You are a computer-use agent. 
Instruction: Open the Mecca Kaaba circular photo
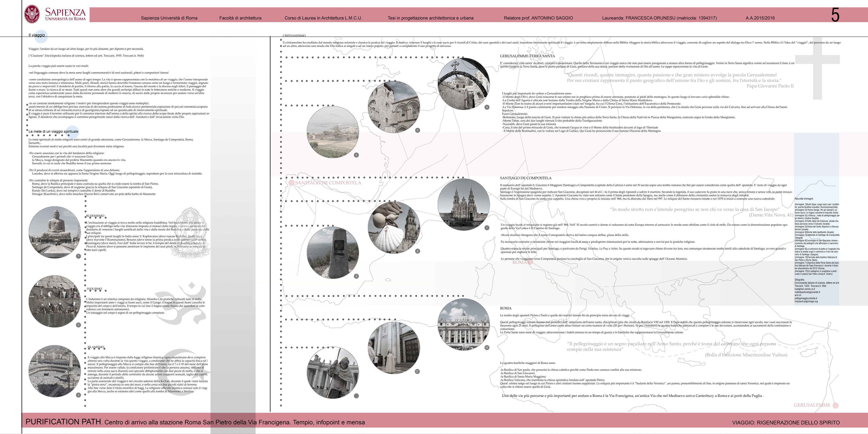tap(55, 371)
